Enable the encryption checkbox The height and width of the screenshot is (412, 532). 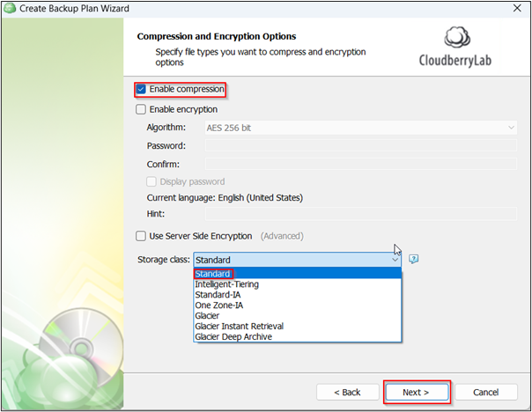click(141, 110)
